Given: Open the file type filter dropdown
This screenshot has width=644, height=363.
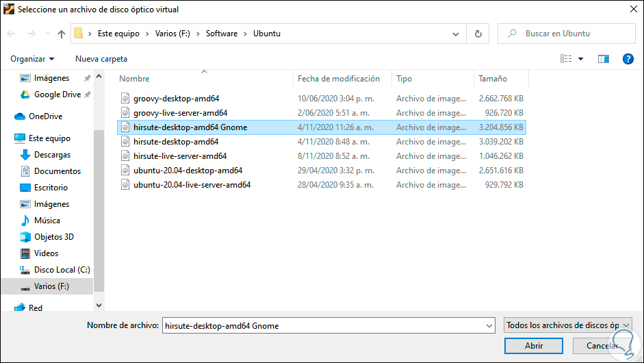Looking at the screenshot, I should 567,325.
